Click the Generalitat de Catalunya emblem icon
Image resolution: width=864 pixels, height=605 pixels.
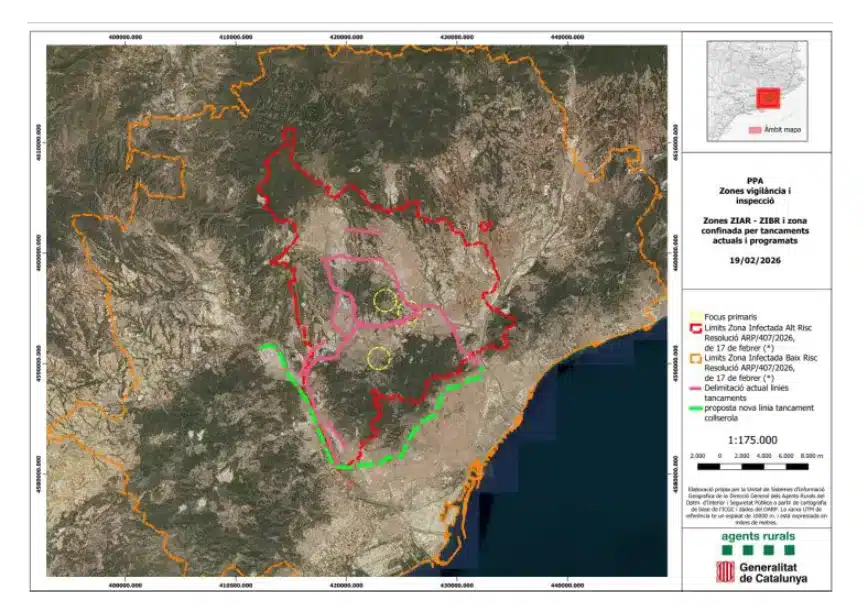coord(724,573)
